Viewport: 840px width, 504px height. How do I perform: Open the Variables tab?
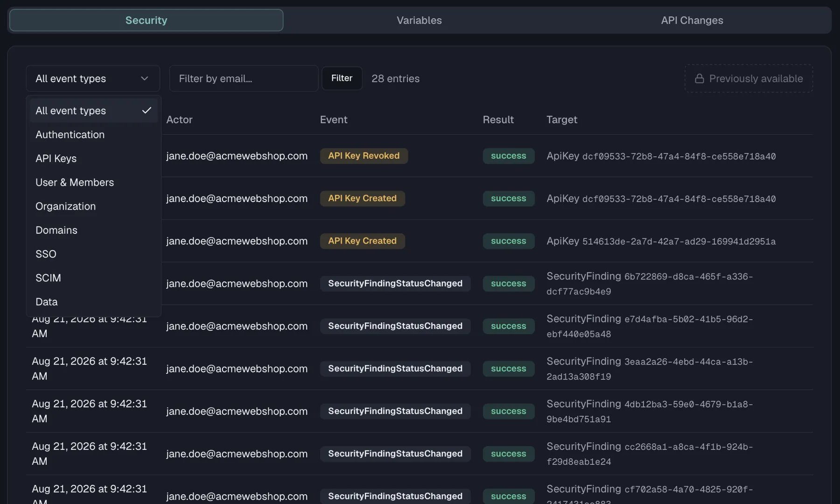click(x=419, y=20)
